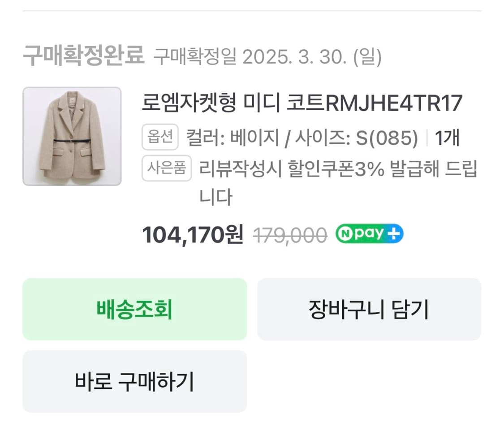
Task: Click the 바로 구매하기 buy now button
Action: (x=134, y=381)
